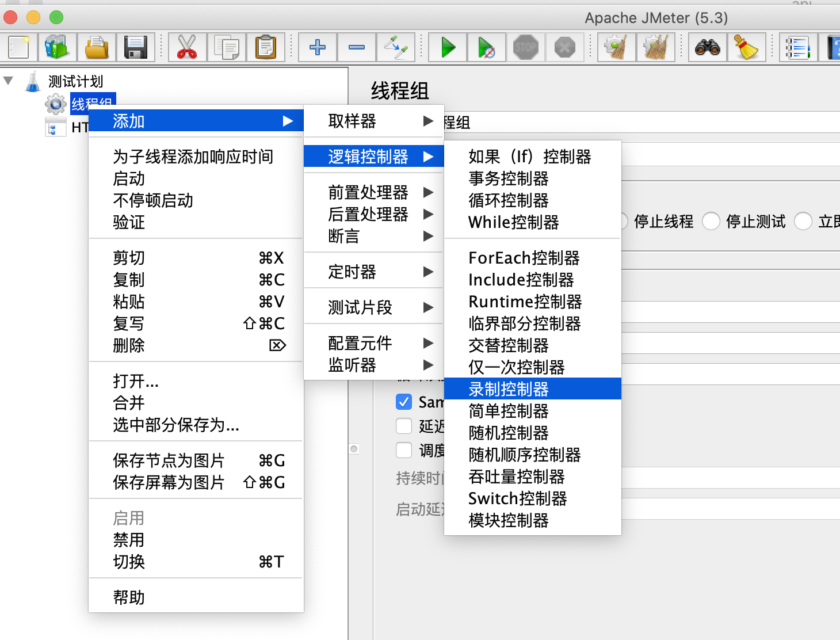Click the 测试计划 flask icon in the tree
Viewport: 840px width, 640px height.
[33, 81]
